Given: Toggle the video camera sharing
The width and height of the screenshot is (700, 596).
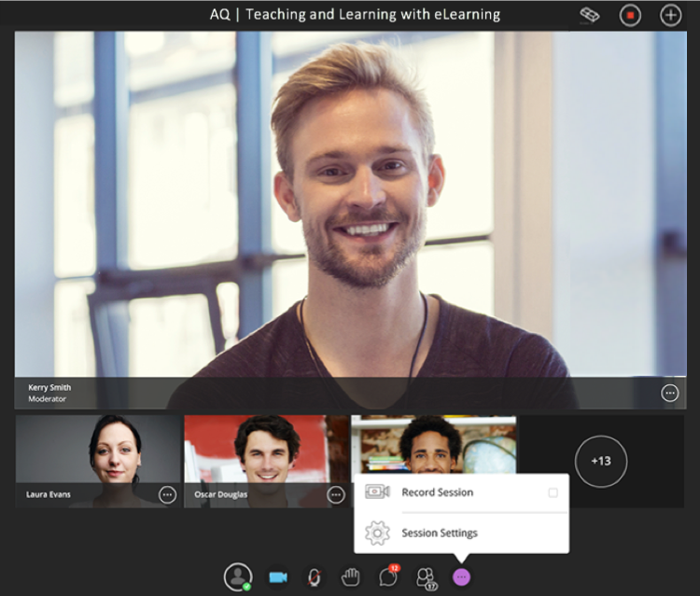Looking at the screenshot, I should (x=278, y=577).
